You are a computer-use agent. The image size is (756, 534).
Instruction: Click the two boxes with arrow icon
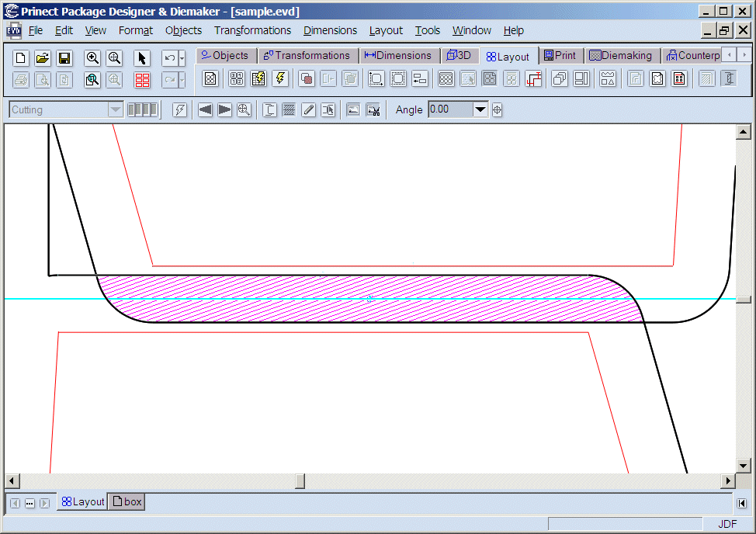(x=420, y=78)
